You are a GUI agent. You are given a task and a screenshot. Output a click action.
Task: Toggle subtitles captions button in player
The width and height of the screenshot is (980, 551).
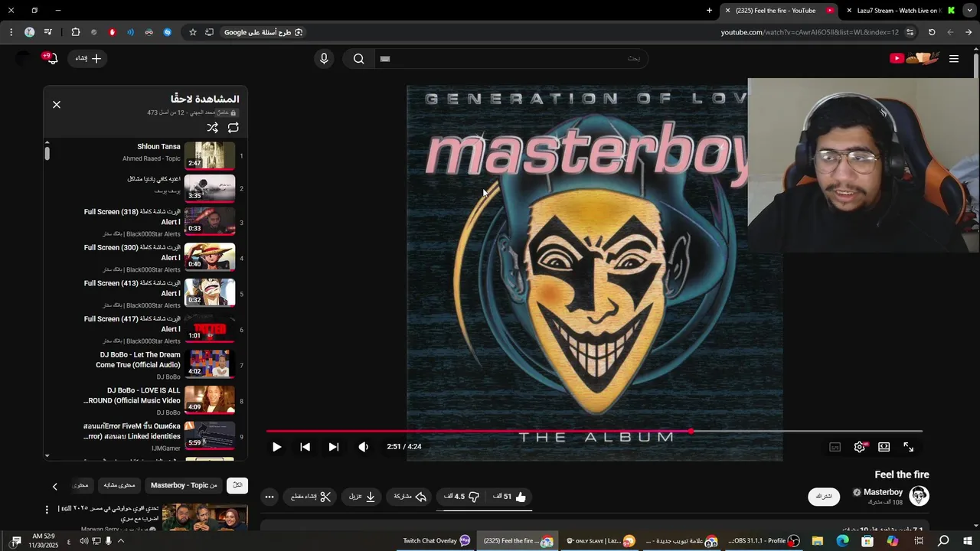(x=835, y=447)
